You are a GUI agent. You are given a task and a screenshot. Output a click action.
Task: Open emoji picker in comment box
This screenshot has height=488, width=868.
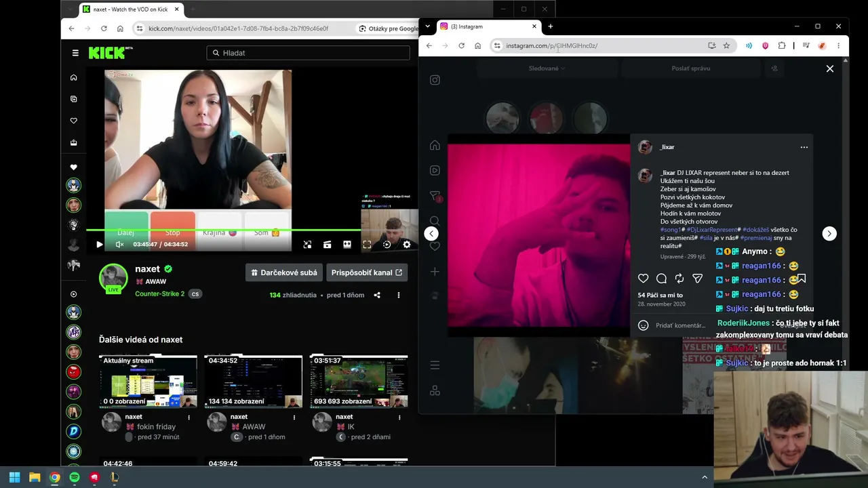[643, 325]
